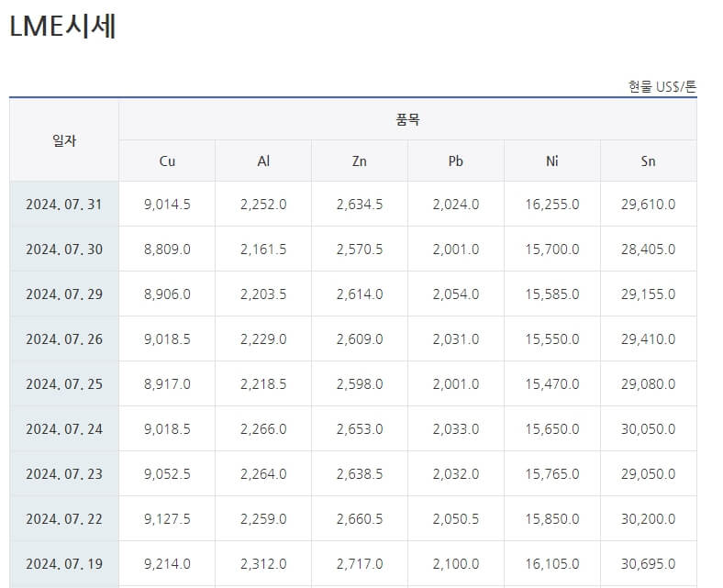This screenshot has width=723, height=588.
Task: Select the Al column header
Action: tap(263, 161)
